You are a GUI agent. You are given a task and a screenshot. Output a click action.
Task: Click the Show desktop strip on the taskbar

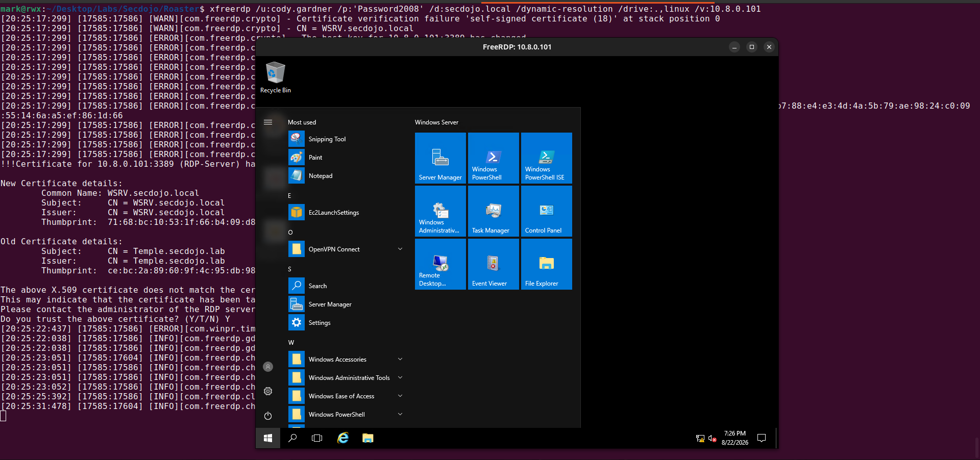tap(777, 438)
